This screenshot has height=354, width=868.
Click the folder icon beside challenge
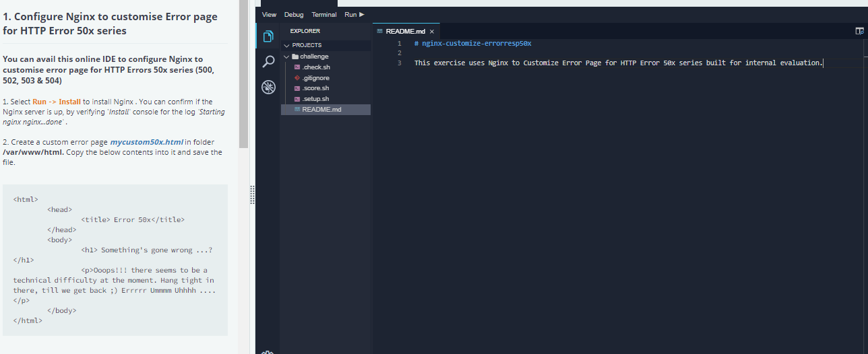295,57
